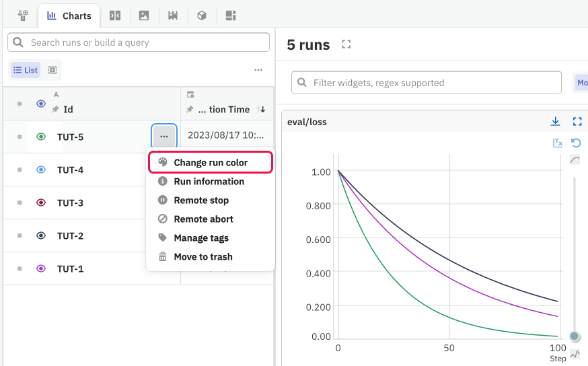Sort by Creation Time column arrow
588x366 pixels.
[262, 109]
